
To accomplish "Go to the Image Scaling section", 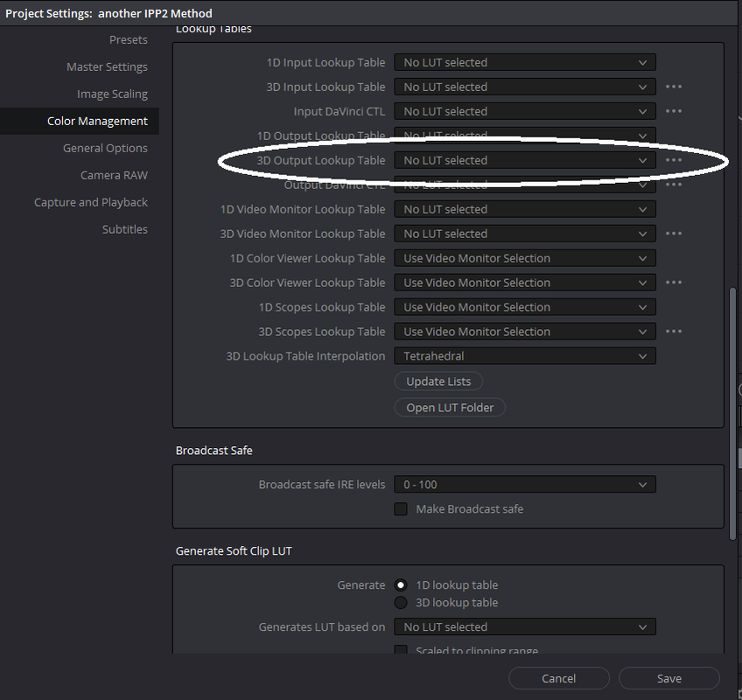I will point(112,94).
